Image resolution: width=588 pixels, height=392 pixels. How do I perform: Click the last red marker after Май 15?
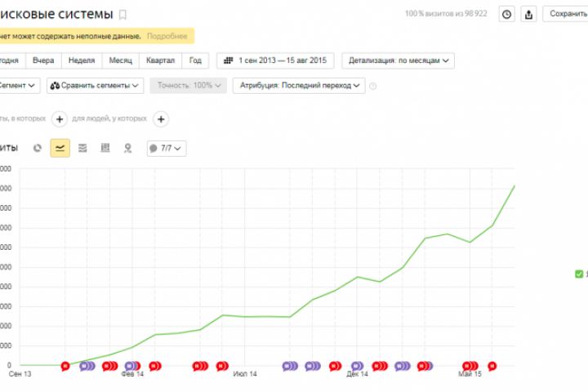[492, 366]
